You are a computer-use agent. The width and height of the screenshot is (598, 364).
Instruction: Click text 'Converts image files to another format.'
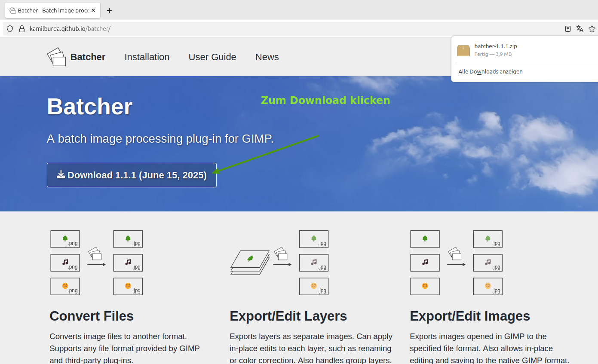coord(118,336)
